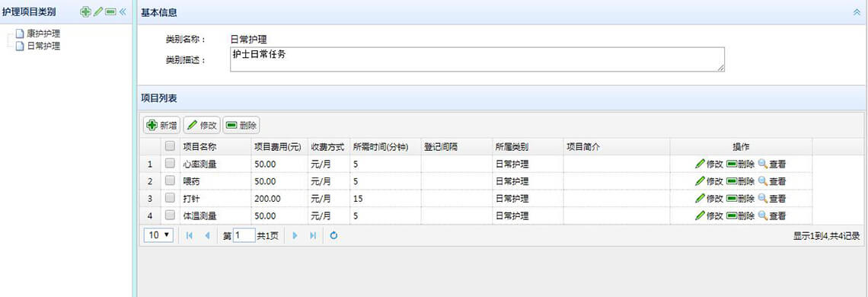
Task: Click the 心率测量 name cell
Action: click(215, 164)
